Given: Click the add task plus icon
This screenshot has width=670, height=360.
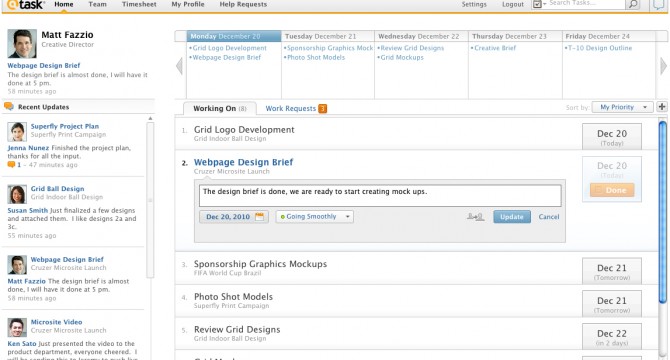Looking at the screenshot, I should click(662, 107).
